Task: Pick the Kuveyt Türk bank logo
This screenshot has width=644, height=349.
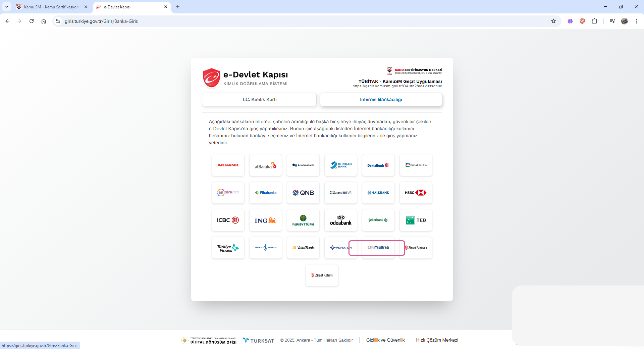Action: [x=303, y=220]
